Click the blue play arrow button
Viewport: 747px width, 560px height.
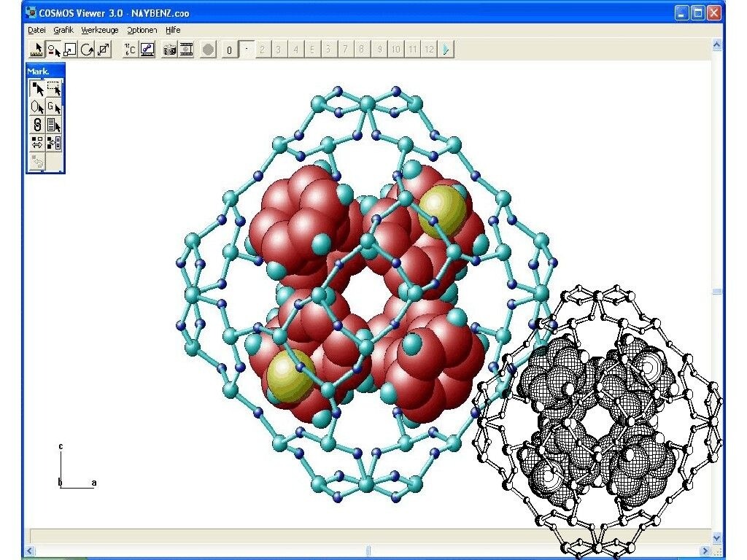point(446,49)
